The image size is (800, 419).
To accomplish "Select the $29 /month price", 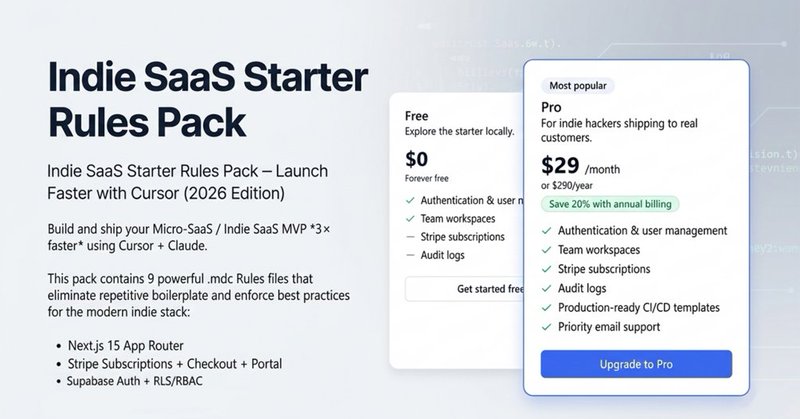I will point(590,166).
